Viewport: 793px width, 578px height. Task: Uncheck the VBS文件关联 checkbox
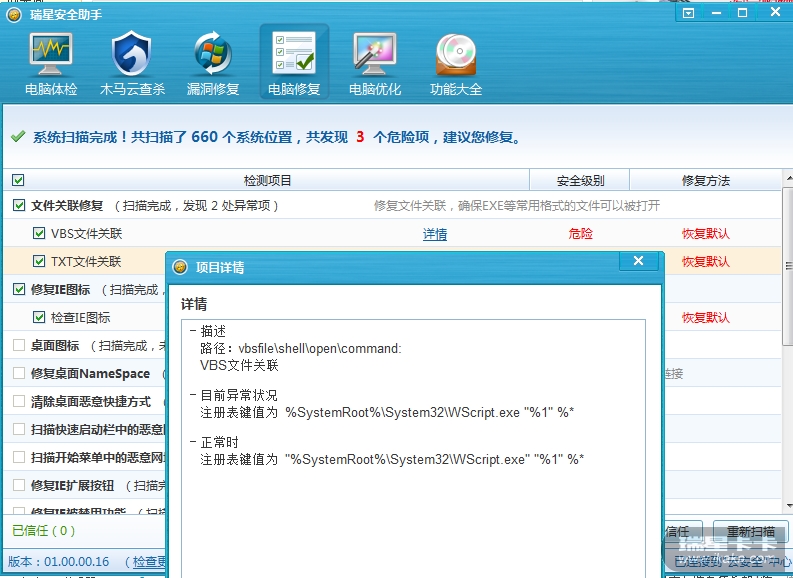38,233
